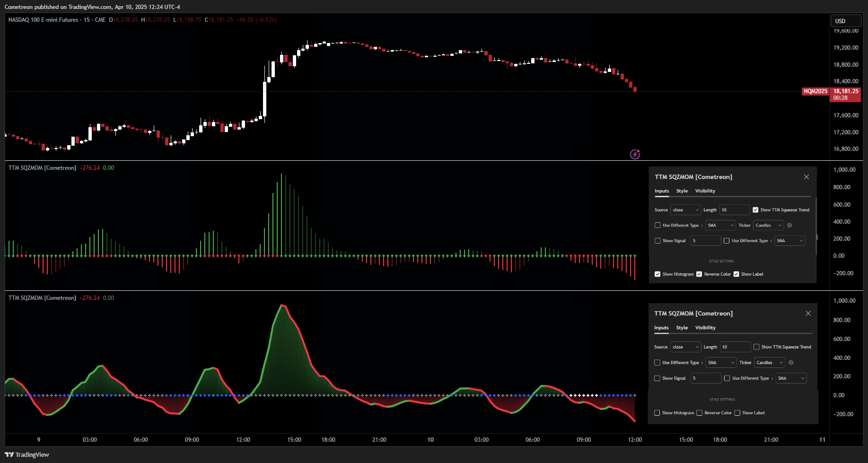Enable Show Signal in the line-pane dialog
Viewport: 868px width, 463px height.
point(657,378)
